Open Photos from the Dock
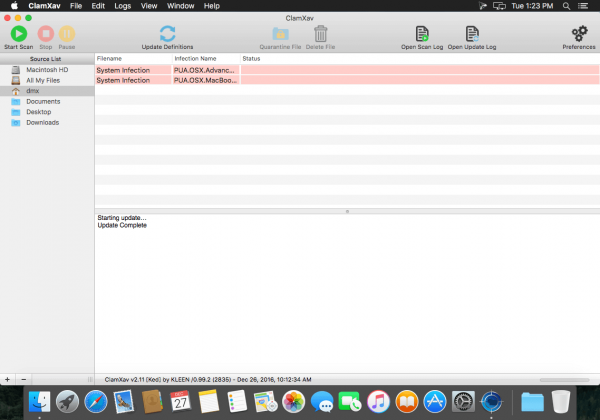600x420 pixels. pyautogui.click(x=293, y=401)
